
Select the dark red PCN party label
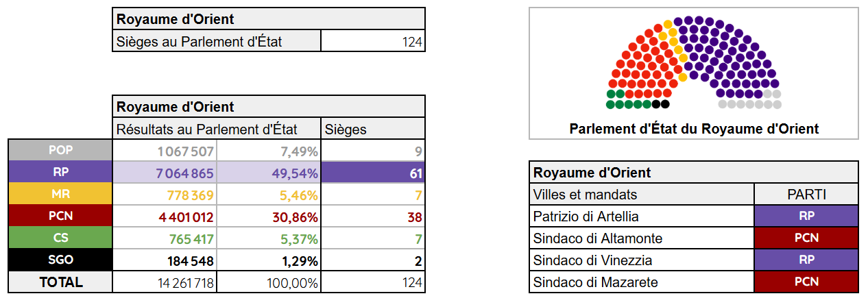[x=59, y=216]
